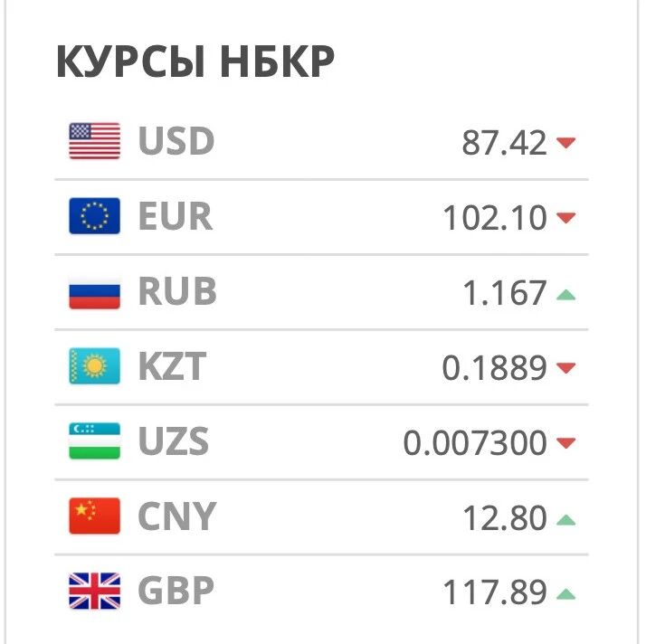Image resolution: width=646 pixels, height=644 pixels.
Task: Click the green up arrow beside GBP rate
Action: [565, 593]
